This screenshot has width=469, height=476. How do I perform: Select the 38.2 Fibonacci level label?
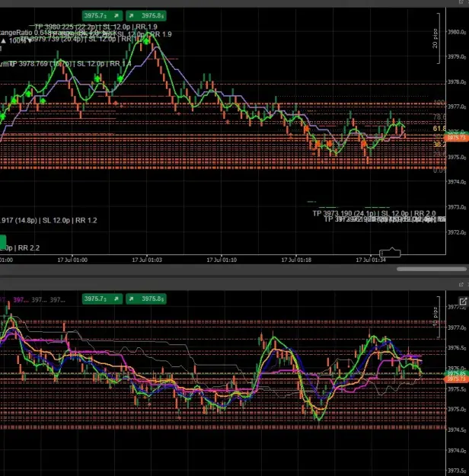tap(439, 144)
